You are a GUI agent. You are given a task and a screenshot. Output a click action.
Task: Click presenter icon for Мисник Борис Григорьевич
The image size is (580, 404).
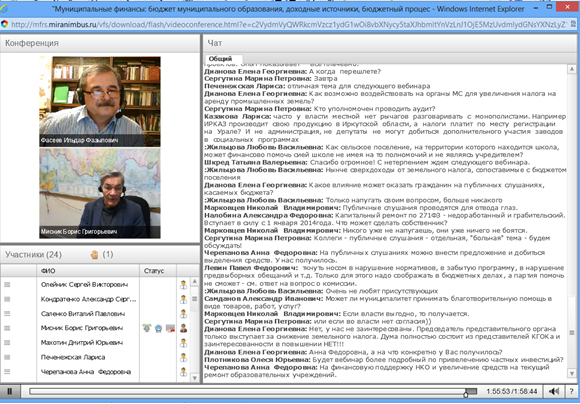tap(183, 328)
